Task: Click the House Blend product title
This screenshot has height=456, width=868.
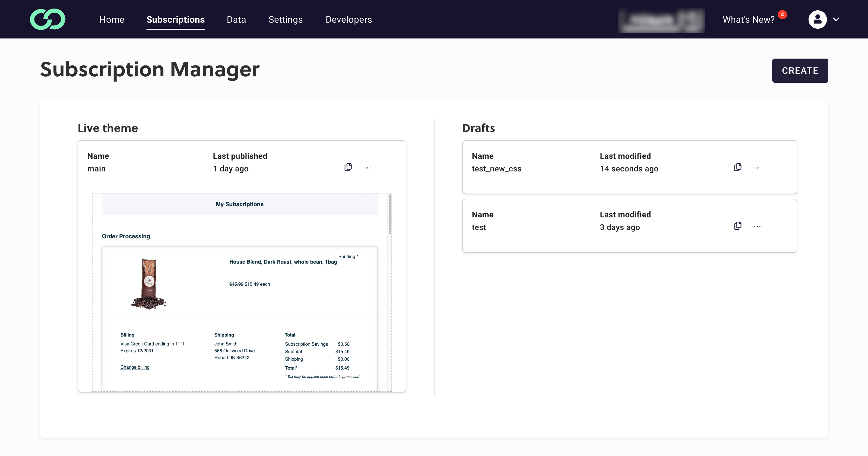Action: point(283,262)
